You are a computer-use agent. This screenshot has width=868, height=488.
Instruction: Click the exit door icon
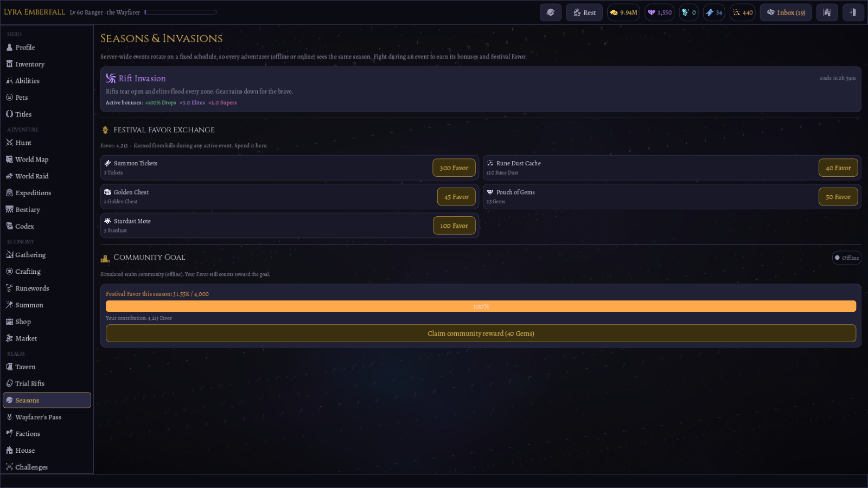[x=853, y=12]
